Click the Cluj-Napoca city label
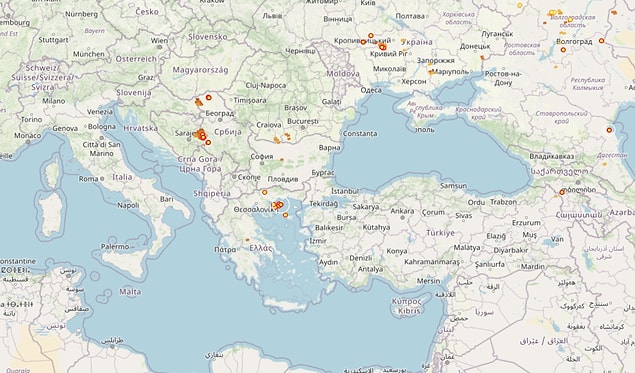Screen dimensions: 635x373 (x=266, y=85)
